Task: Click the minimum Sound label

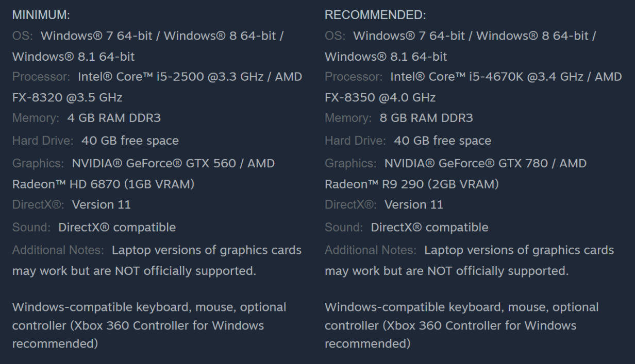Action: (x=32, y=227)
